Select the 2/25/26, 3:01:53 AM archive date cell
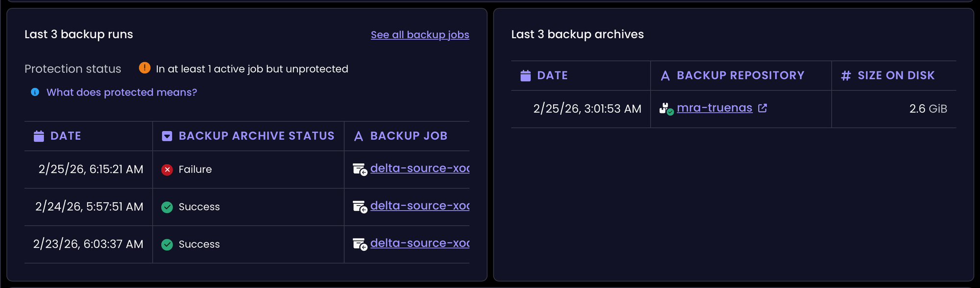Screen dimensions: 980x288 [587, 109]
